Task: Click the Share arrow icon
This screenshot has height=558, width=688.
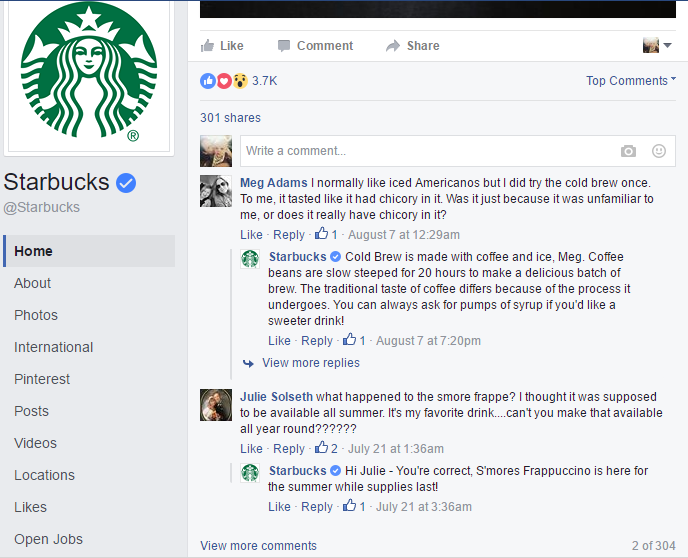Action: coord(393,46)
